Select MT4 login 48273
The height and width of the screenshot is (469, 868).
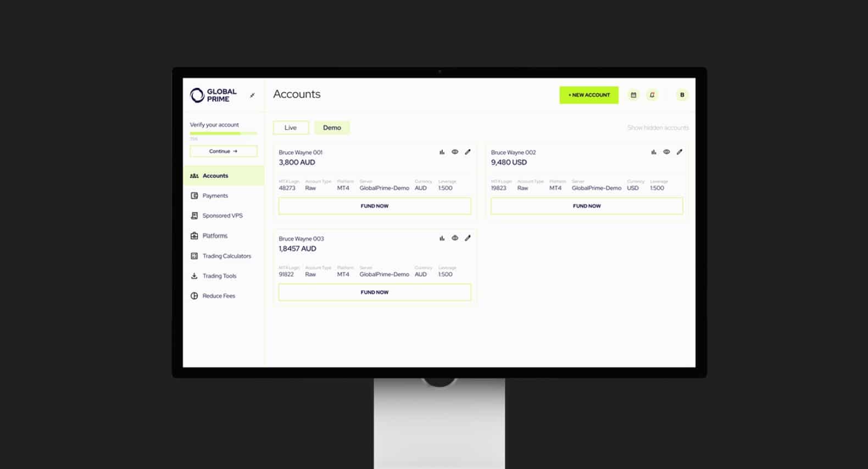pos(287,188)
